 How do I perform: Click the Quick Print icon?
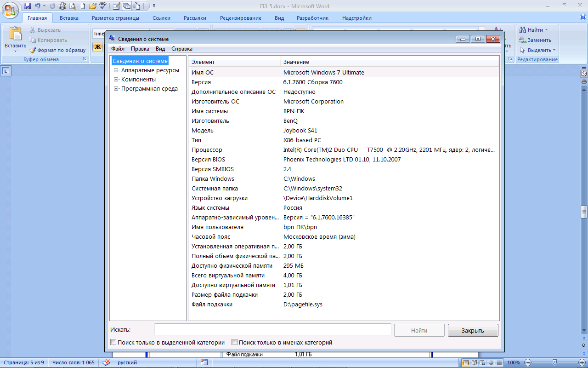point(62,6)
